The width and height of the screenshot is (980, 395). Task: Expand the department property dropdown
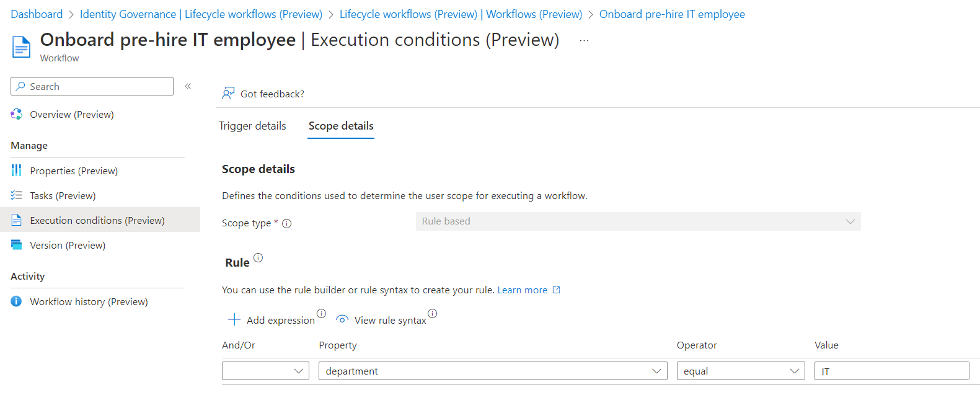493,371
